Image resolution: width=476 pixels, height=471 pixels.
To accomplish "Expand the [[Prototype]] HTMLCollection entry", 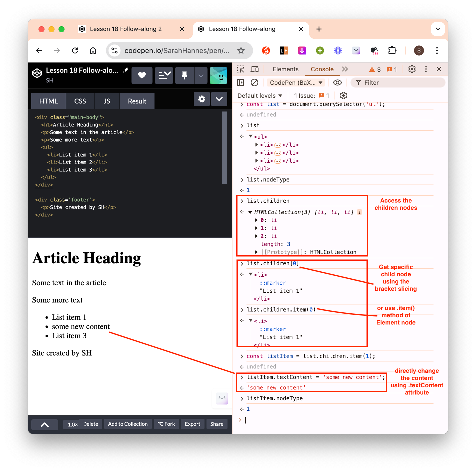I will (256, 252).
